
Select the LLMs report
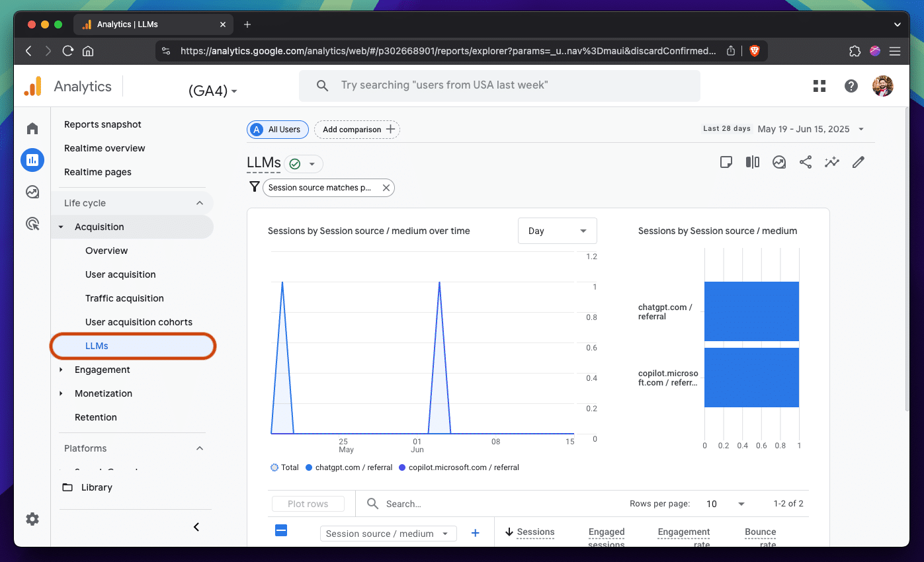tap(133, 346)
